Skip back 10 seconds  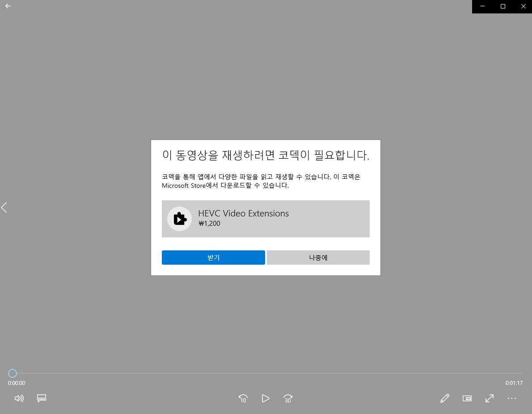[x=243, y=398]
